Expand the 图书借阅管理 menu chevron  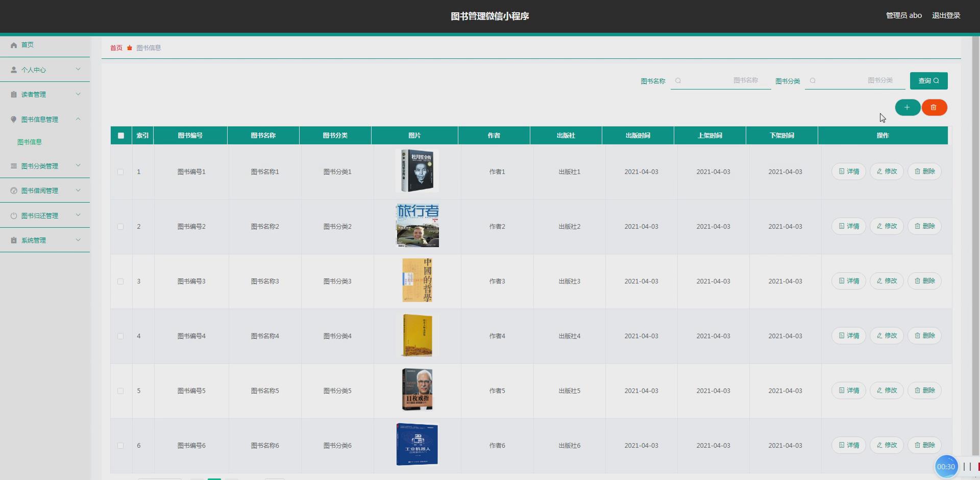[78, 190]
